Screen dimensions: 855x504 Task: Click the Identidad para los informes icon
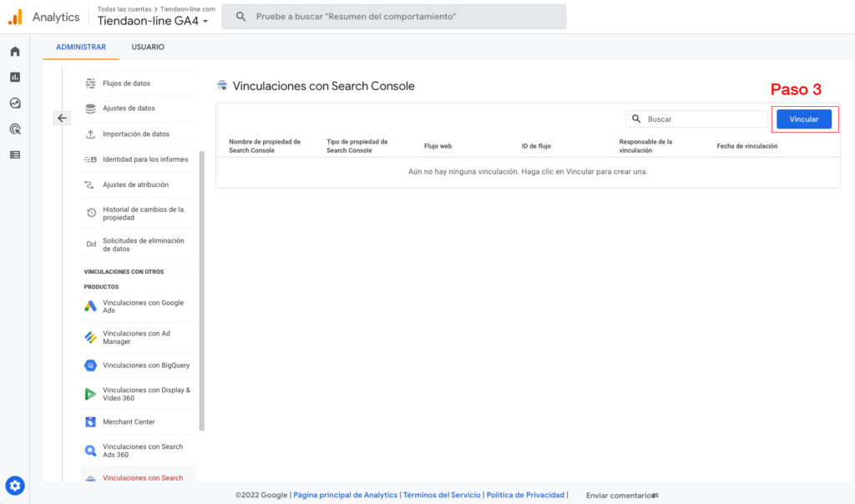[x=90, y=159]
